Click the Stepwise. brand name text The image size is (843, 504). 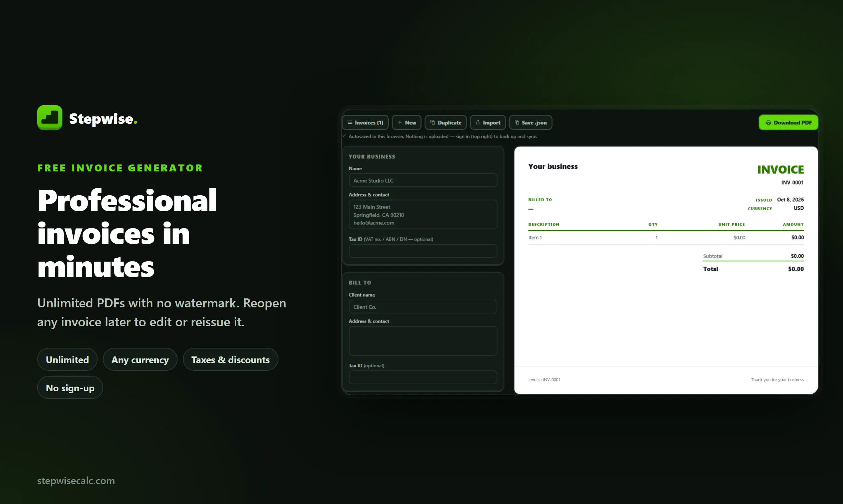pyautogui.click(x=103, y=118)
